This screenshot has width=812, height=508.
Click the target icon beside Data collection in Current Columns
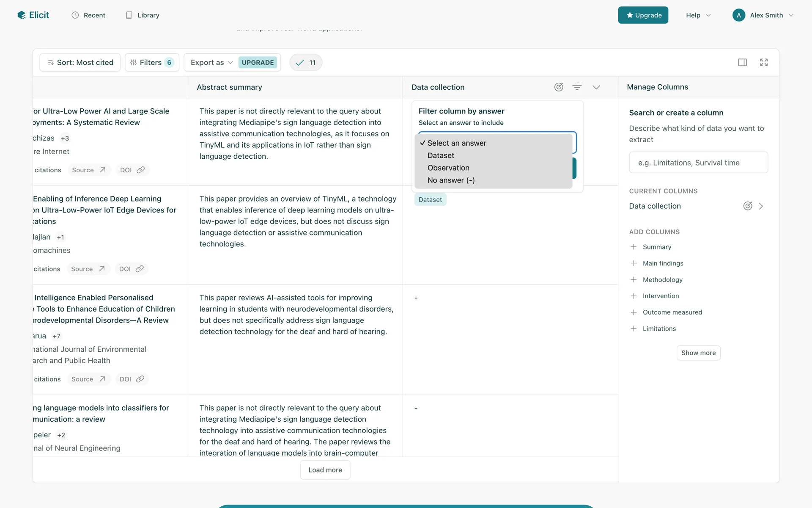[x=748, y=206]
